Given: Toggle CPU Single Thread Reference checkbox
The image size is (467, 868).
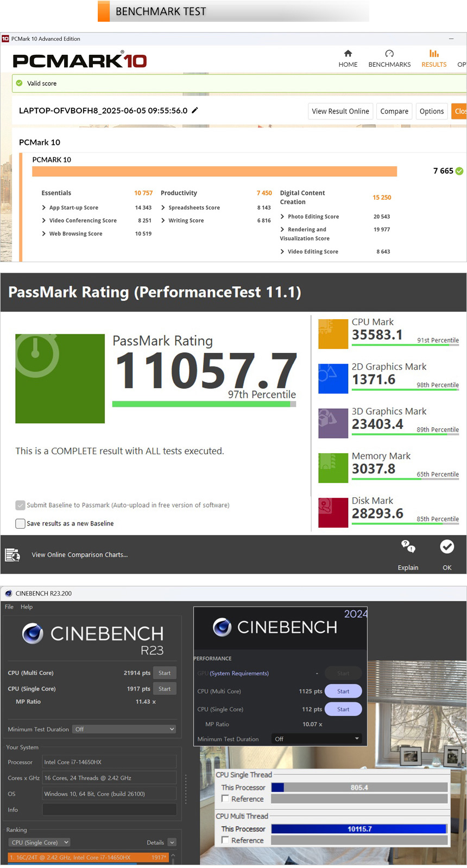Looking at the screenshot, I should (225, 799).
